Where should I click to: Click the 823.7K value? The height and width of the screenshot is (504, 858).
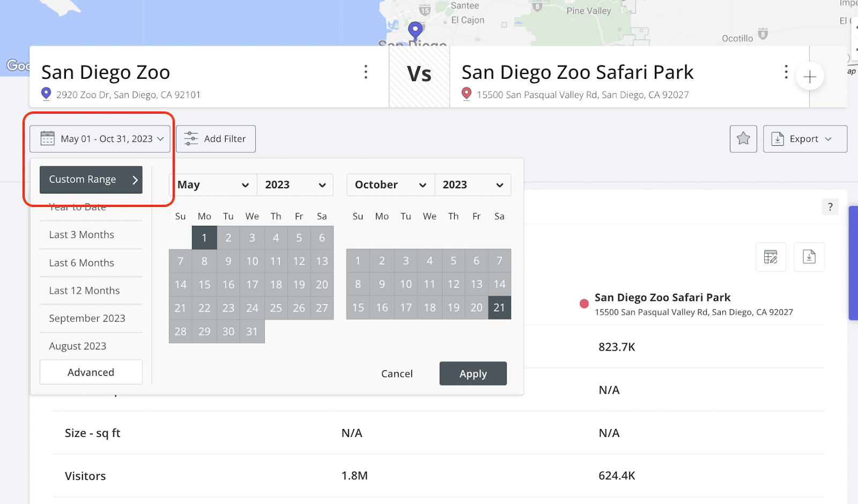pos(617,347)
